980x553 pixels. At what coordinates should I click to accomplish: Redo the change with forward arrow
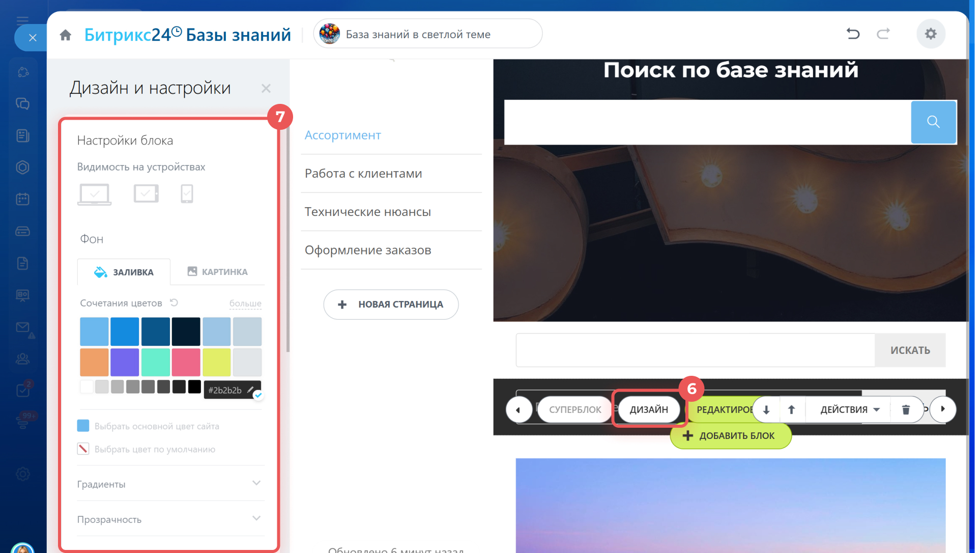(x=883, y=34)
